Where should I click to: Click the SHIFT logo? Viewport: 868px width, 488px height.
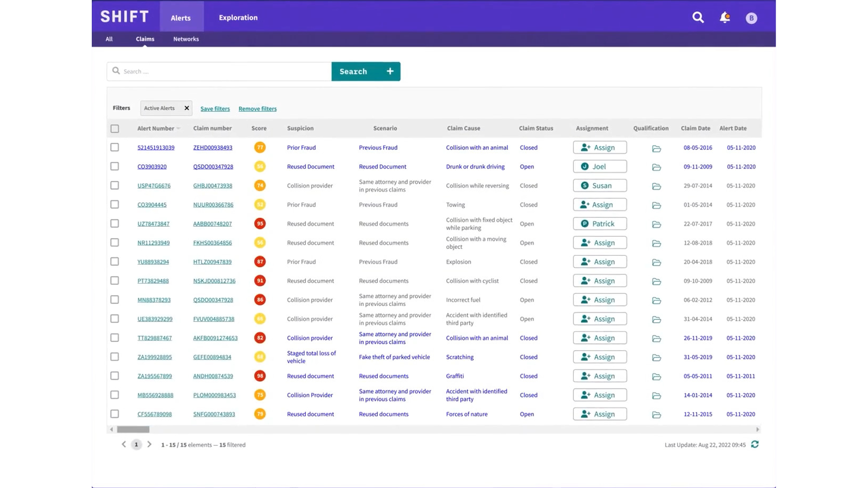point(124,17)
